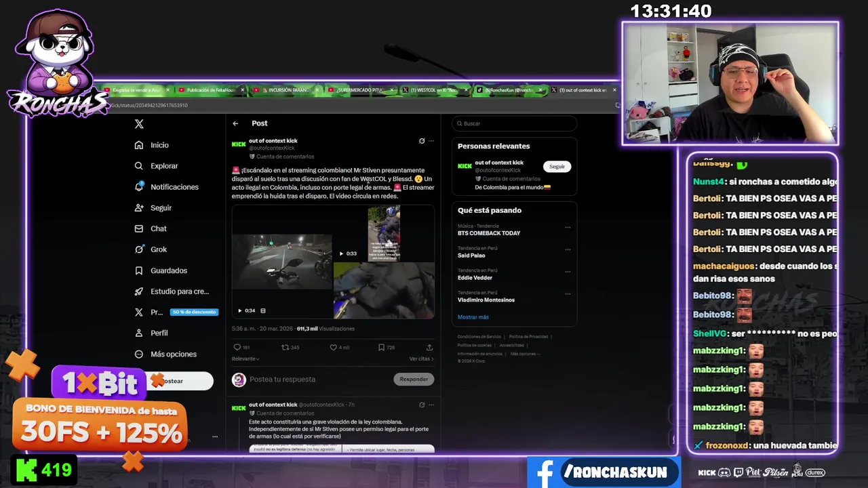Open Chat messages from the sidebar
Image resolution: width=868 pixels, height=488 pixels.
point(151,229)
